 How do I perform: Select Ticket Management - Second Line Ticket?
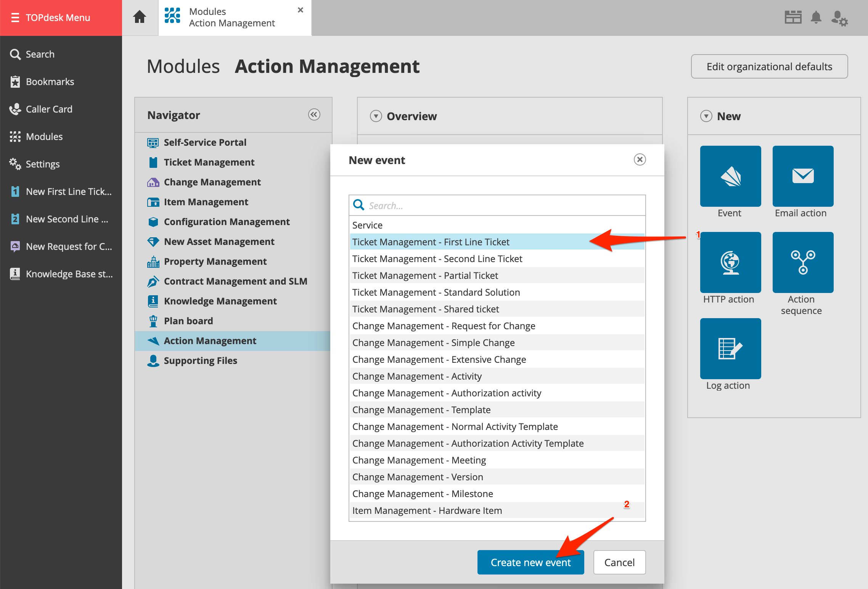437,259
